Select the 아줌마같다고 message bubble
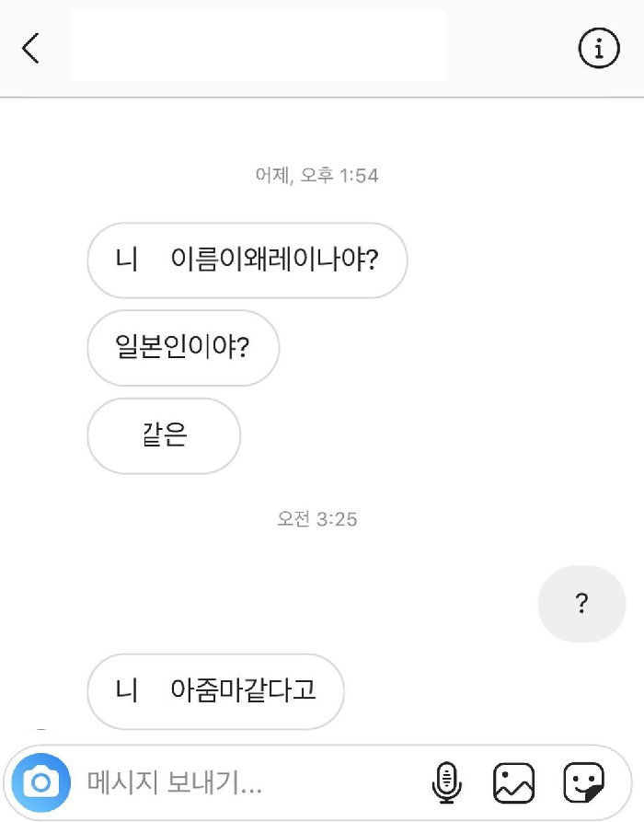 coord(215,691)
